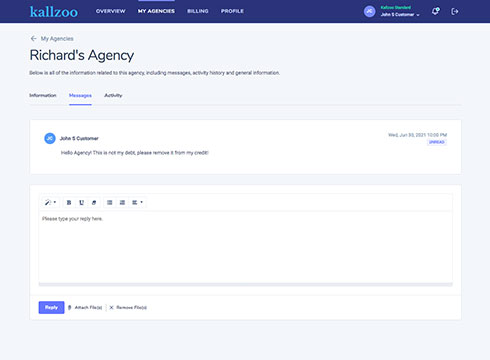Screen dimensions: 490x360
Task: Click the back arrow beside My Agencies
Action: (x=33, y=38)
